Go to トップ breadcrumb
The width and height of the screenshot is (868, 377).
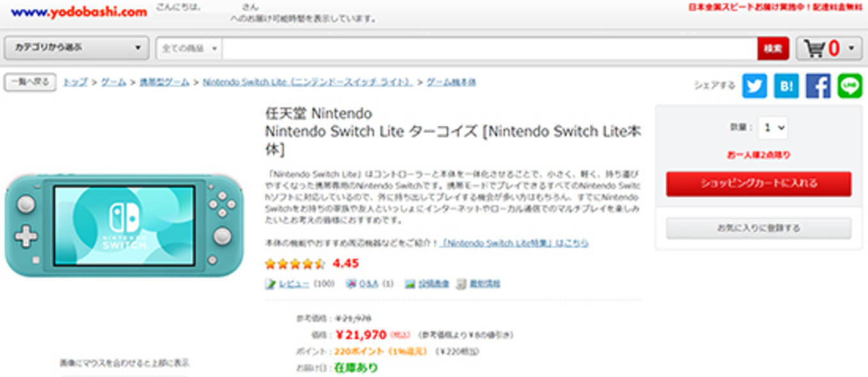pyautogui.click(x=75, y=82)
